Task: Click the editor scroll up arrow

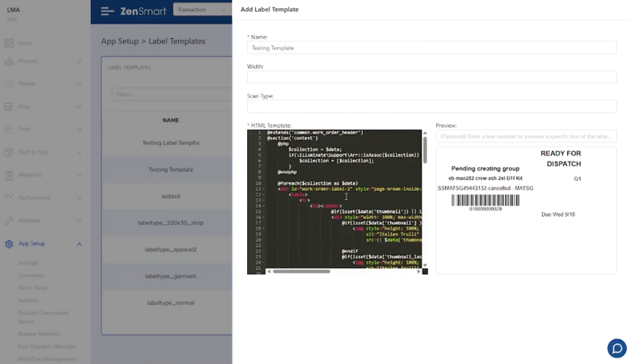Action: pyautogui.click(x=425, y=133)
